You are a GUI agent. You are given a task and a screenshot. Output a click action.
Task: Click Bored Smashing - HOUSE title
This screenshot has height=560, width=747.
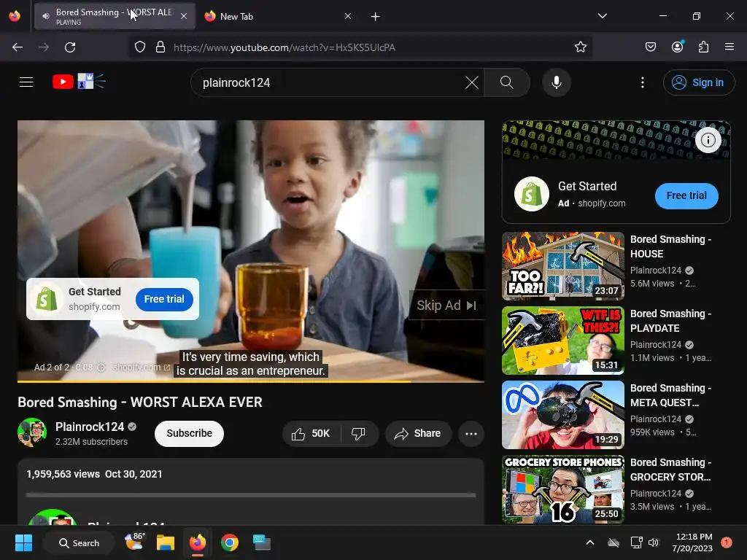click(670, 246)
